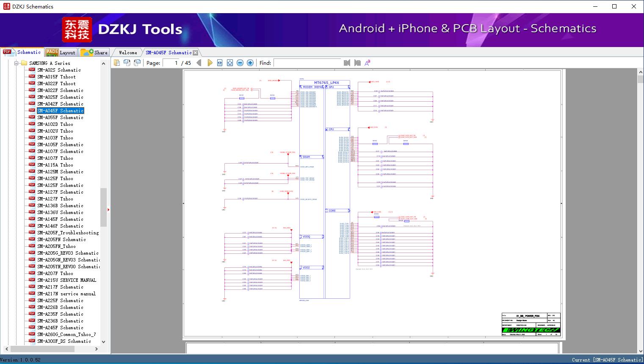644x364 pixels.
Task: Select SM-A205FN_Tshoo
Action: coord(56,246)
